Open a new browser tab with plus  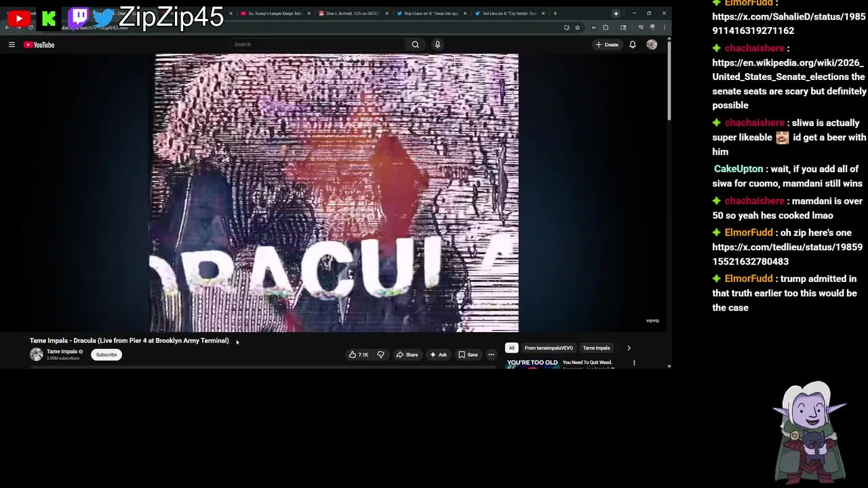click(x=555, y=14)
